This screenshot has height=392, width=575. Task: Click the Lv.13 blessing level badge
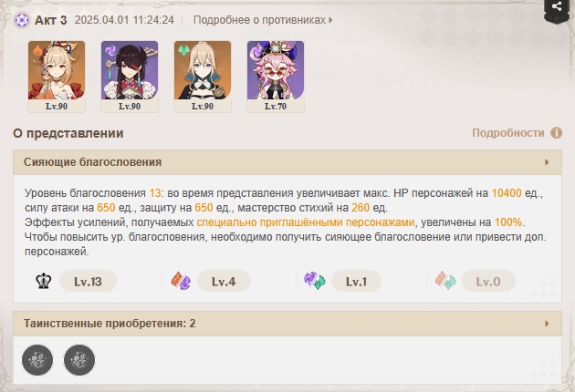pos(88,281)
